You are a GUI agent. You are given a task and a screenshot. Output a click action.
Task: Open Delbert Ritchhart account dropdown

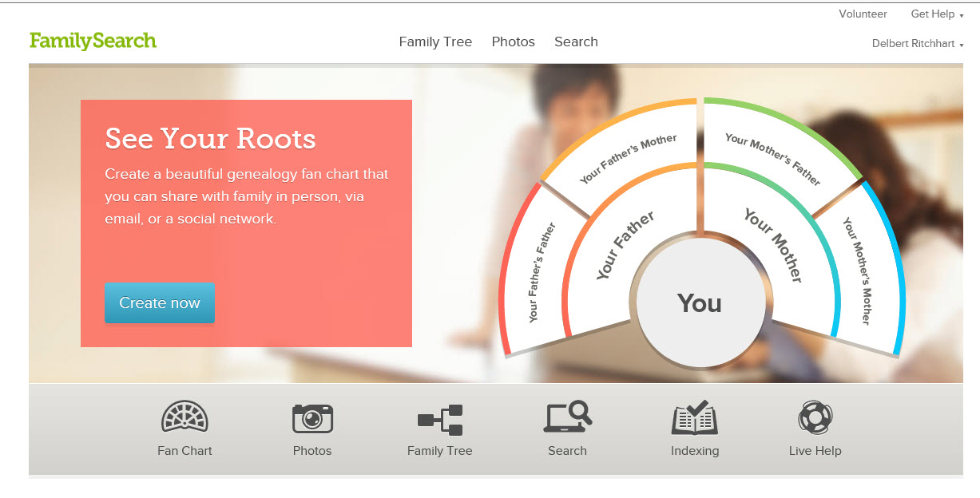click(x=918, y=44)
